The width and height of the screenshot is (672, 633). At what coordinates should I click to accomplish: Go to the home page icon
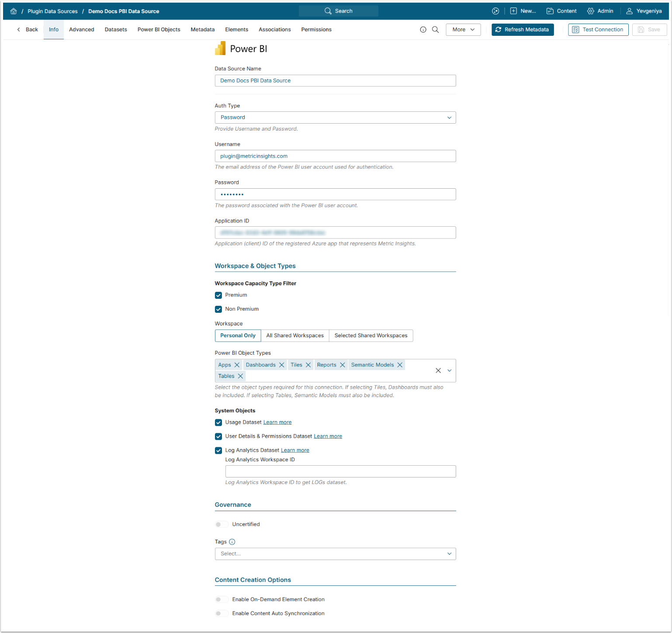tap(14, 11)
